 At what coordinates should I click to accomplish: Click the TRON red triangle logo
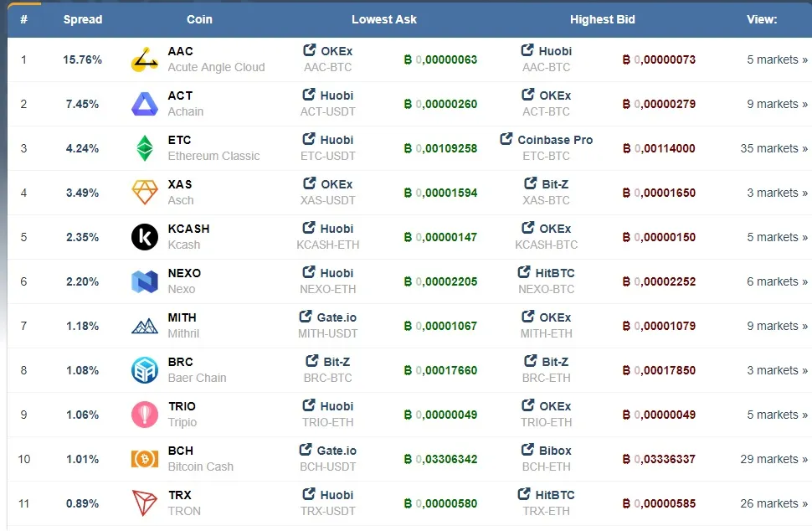(145, 503)
